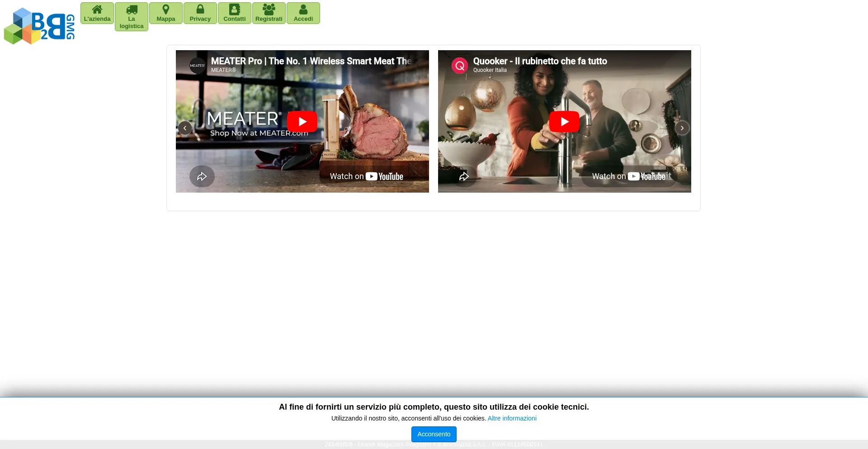868x449 pixels.
Task: Go to previous carousel slide
Action: [184, 128]
